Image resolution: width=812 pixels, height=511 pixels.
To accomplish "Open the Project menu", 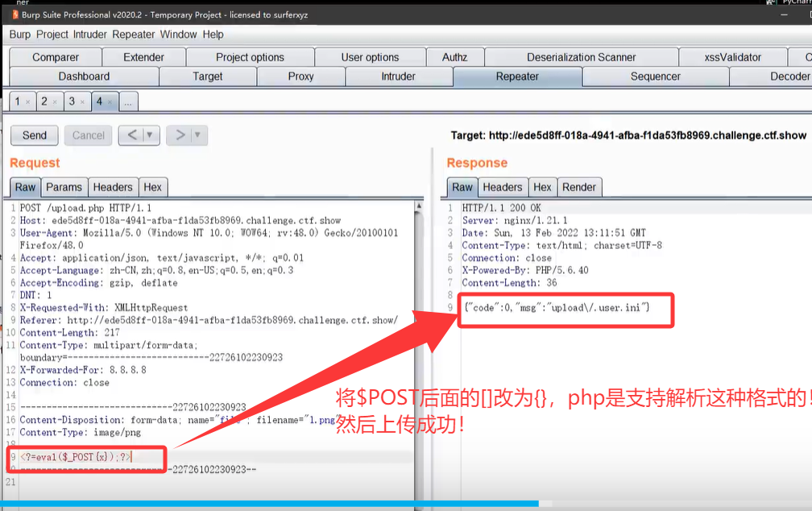I will (x=52, y=34).
